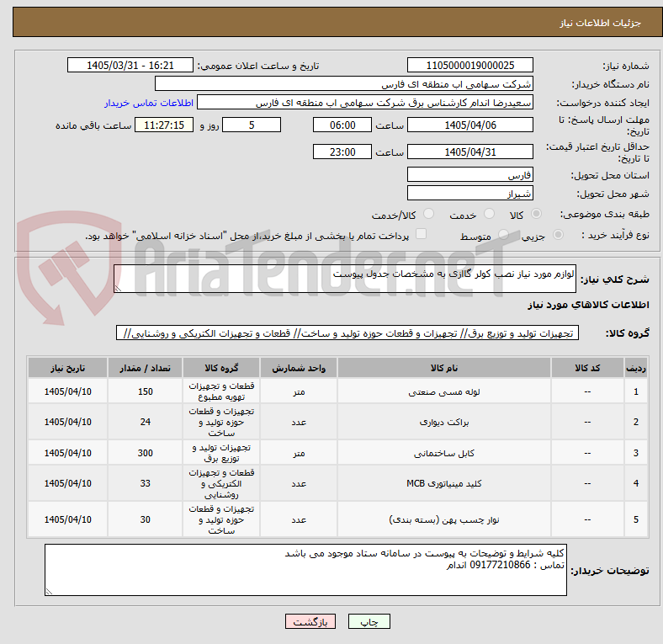Choose the جزیی purchase type radio

558,234
